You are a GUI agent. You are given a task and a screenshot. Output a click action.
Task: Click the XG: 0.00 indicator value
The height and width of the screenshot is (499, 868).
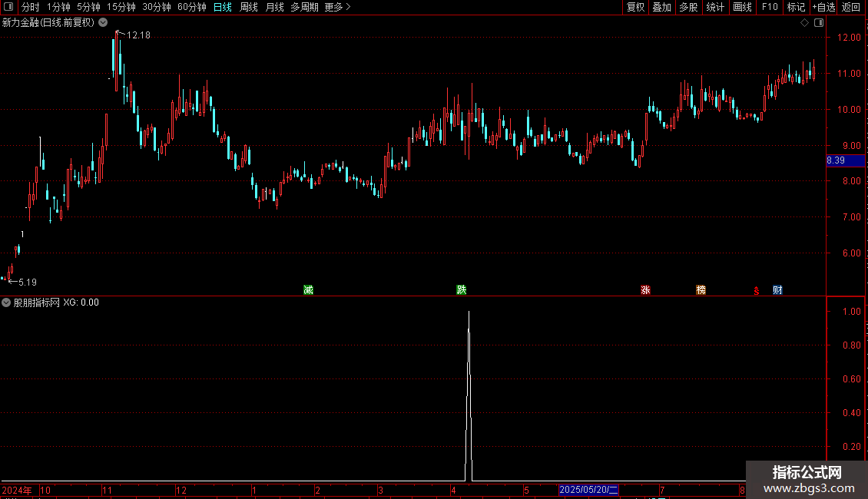[x=81, y=302]
